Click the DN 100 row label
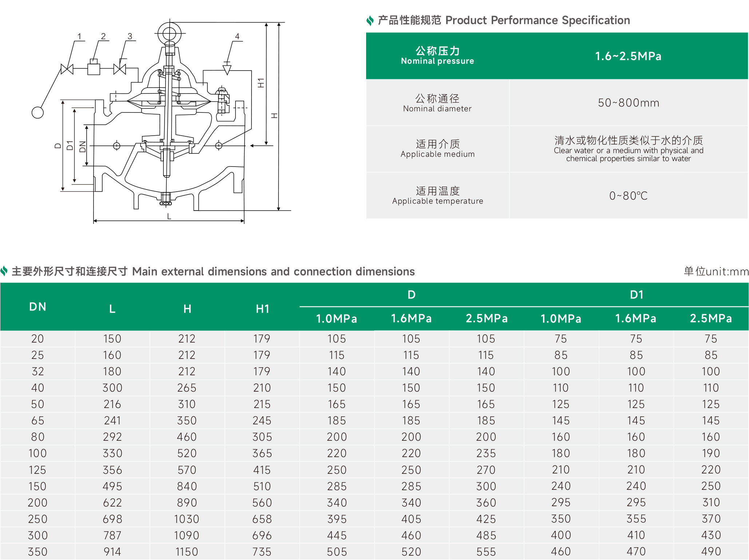749x560 pixels. (37, 453)
